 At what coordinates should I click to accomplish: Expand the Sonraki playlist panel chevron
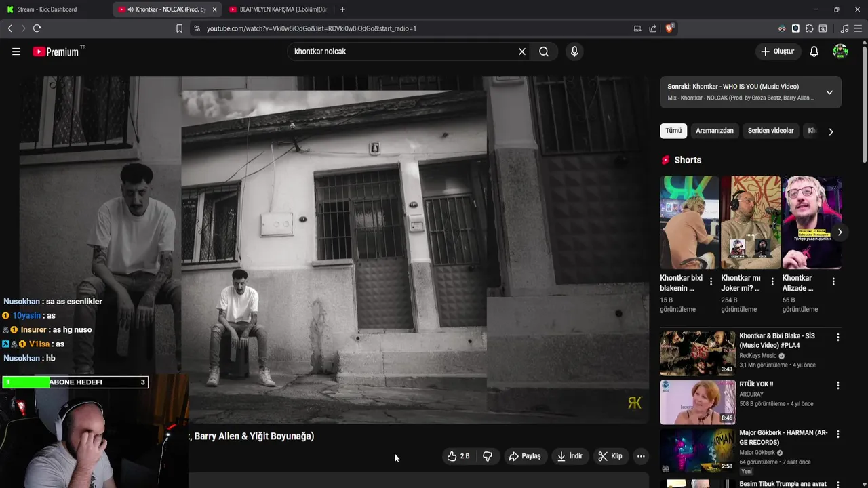[x=829, y=92]
